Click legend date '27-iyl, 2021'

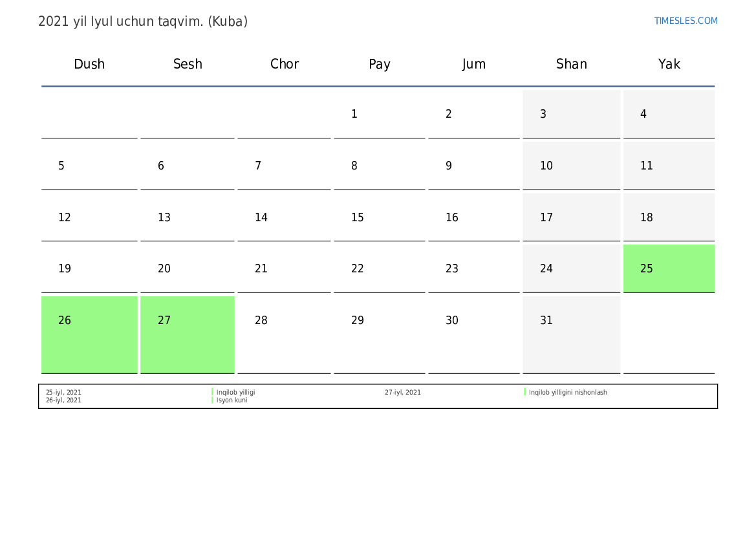(403, 392)
